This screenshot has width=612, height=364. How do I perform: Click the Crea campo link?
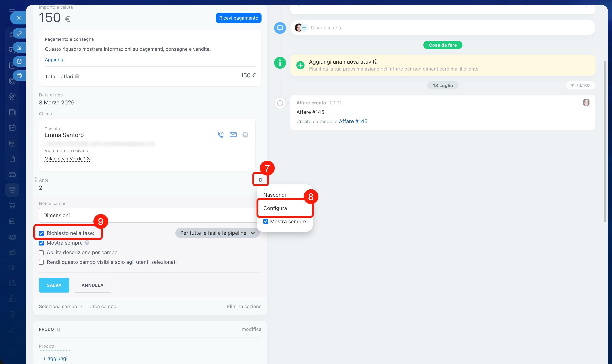(x=103, y=306)
